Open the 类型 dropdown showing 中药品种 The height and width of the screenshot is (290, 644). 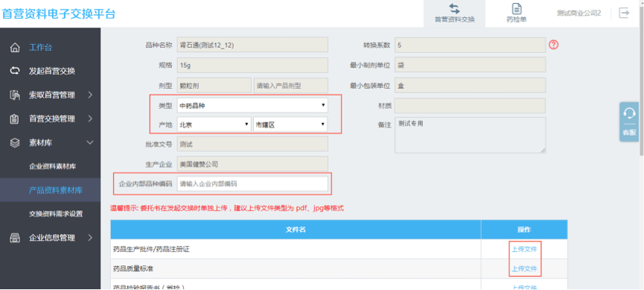[x=252, y=106]
